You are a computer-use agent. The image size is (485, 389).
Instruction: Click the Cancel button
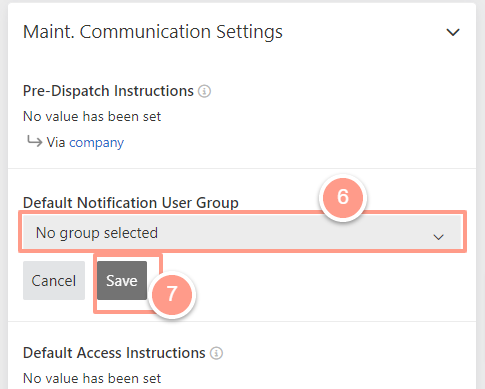pyautogui.click(x=54, y=280)
